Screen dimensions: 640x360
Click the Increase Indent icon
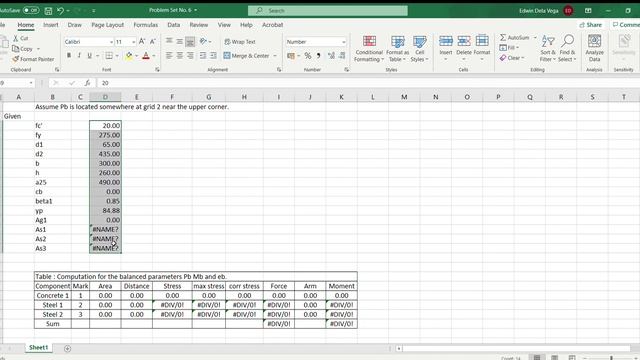pyautogui.click(x=213, y=56)
